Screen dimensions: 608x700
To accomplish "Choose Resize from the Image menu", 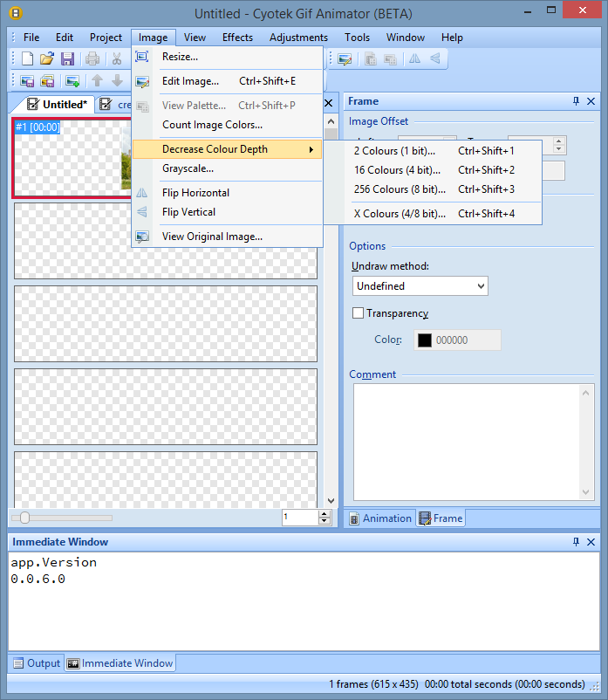I will [228, 57].
